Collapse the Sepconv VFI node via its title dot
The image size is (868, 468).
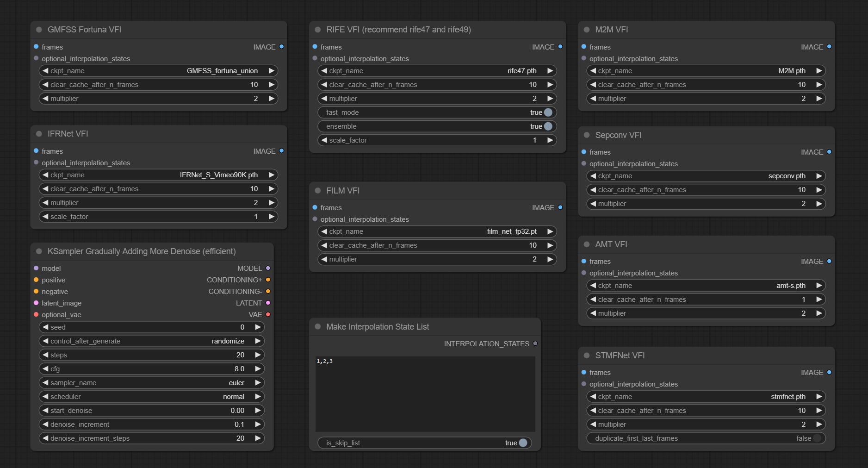587,135
